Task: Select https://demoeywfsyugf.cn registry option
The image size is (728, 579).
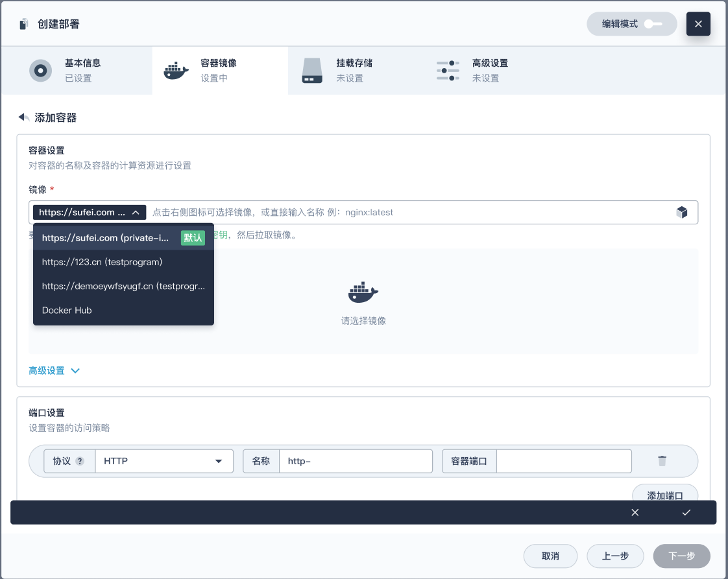Action: pos(123,286)
